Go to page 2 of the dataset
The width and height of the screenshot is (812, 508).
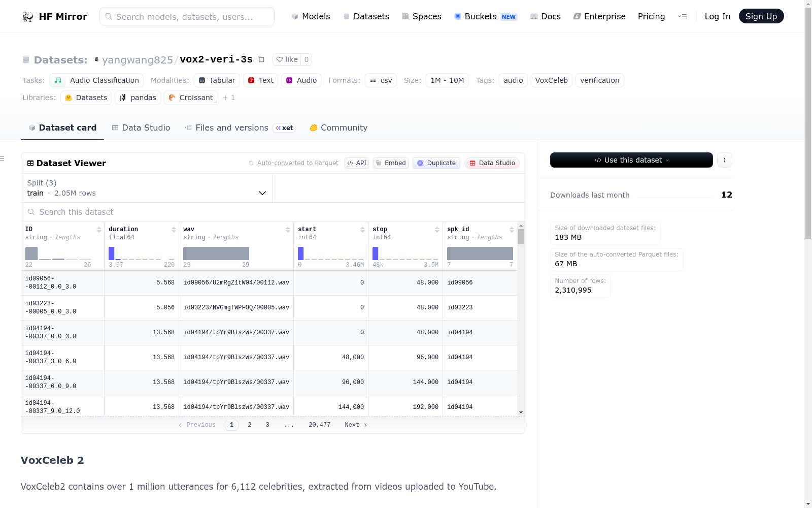(x=250, y=425)
